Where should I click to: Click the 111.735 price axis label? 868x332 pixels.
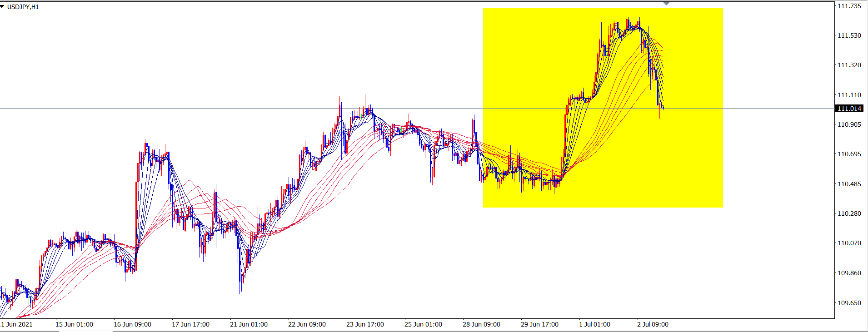tap(849, 6)
